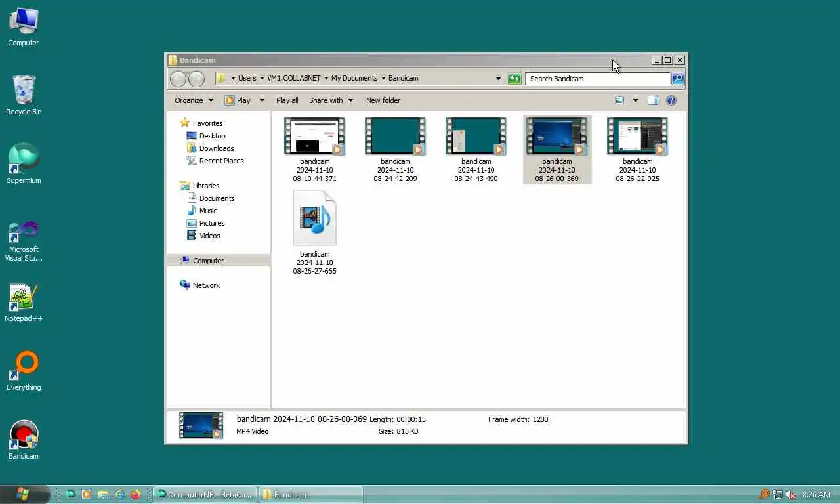Click the details pane video thumbnail

pos(201,425)
